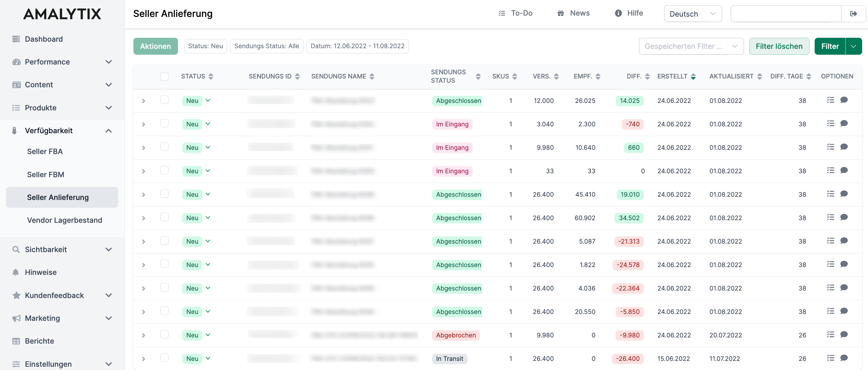Screen dimensions: 868x370
Task: Click the empty account field in header
Action: pyautogui.click(x=786, y=13)
